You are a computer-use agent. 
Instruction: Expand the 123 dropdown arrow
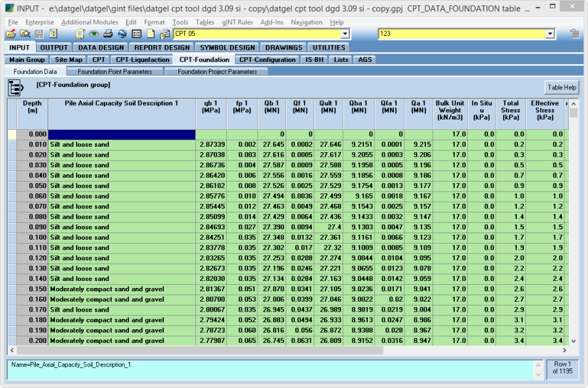click(550, 34)
